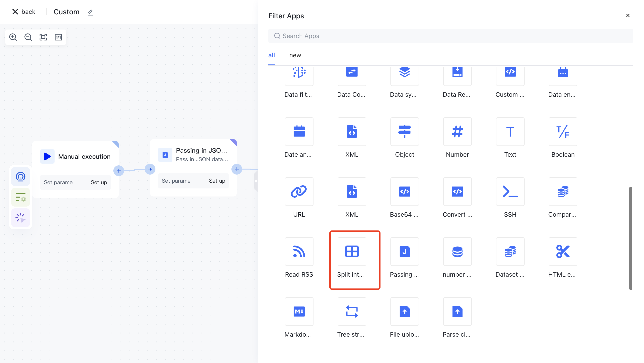The width and height of the screenshot is (644, 363).
Task: Click the app list vertical scrollbar
Action: (631, 238)
